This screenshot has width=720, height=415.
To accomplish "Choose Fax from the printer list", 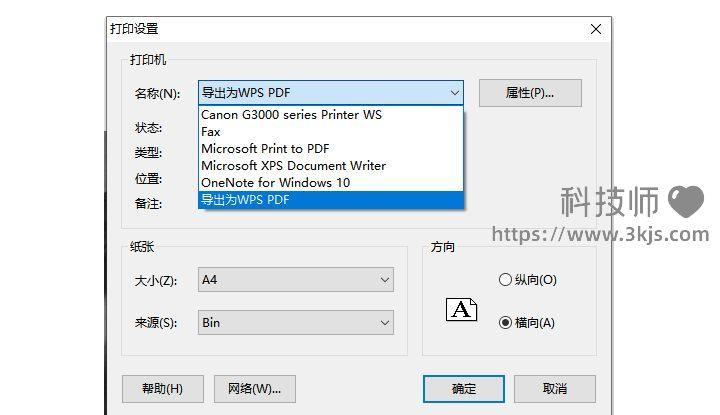I will [x=211, y=132].
